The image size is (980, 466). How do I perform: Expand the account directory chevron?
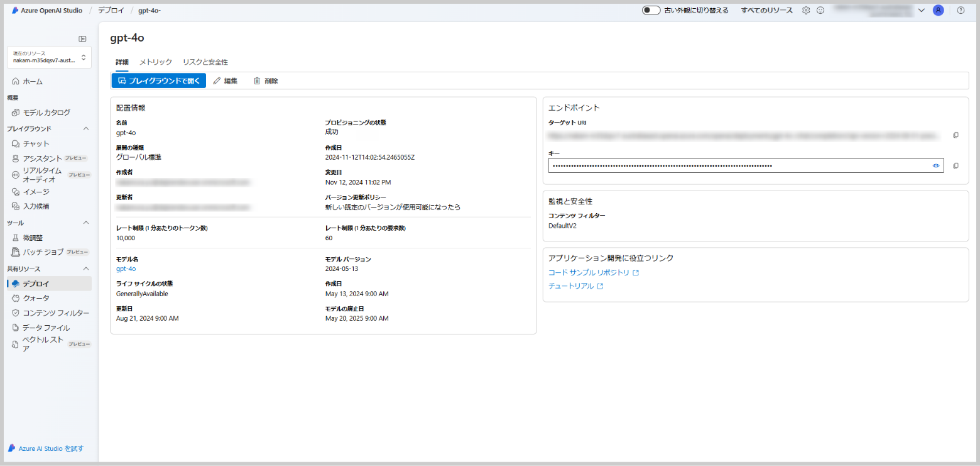[x=922, y=10]
